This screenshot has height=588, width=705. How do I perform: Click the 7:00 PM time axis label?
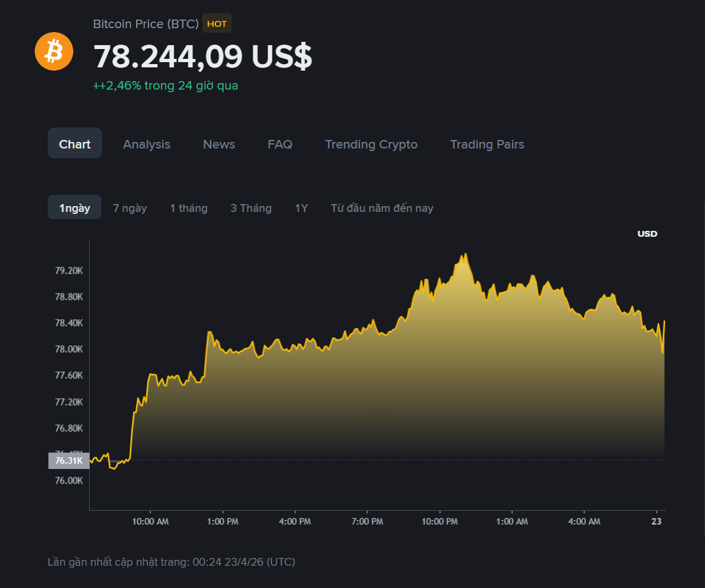coord(367,521)
